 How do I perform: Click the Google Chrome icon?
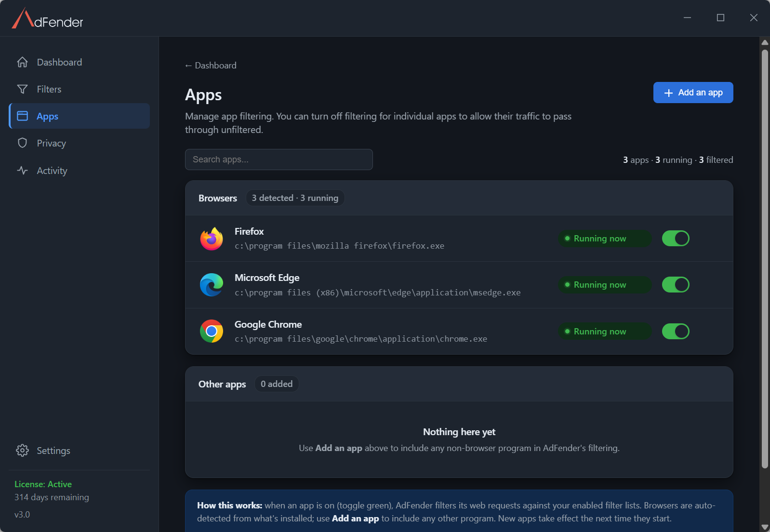[212, 331]
